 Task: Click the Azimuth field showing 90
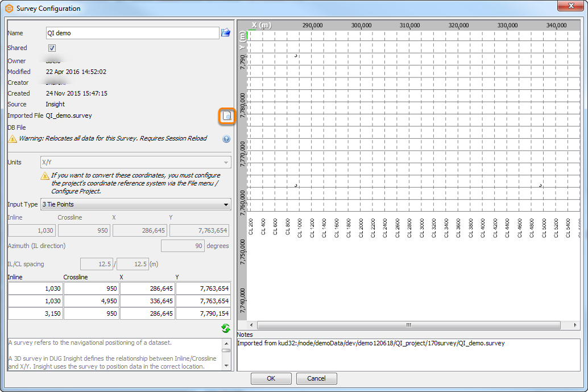coord(183,246)
